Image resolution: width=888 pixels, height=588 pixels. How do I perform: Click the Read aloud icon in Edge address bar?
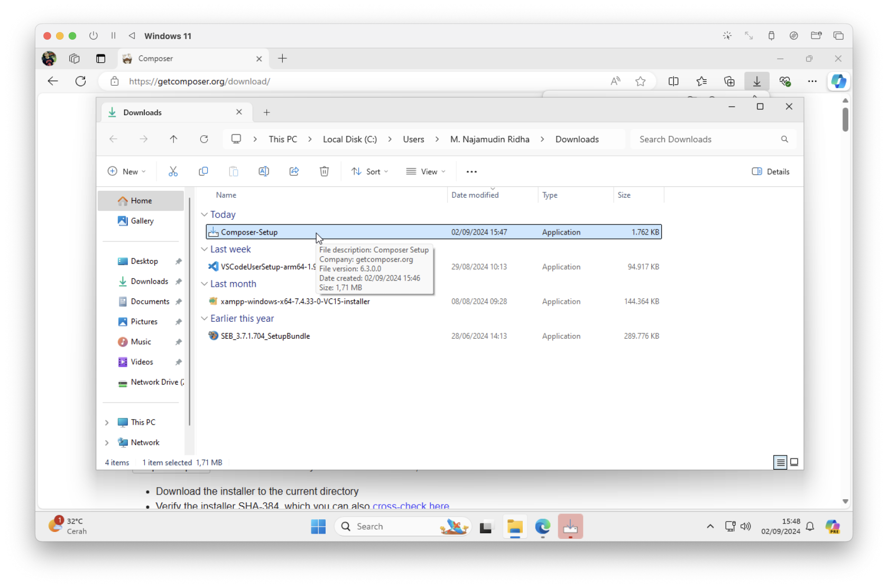tap(615, 81)
